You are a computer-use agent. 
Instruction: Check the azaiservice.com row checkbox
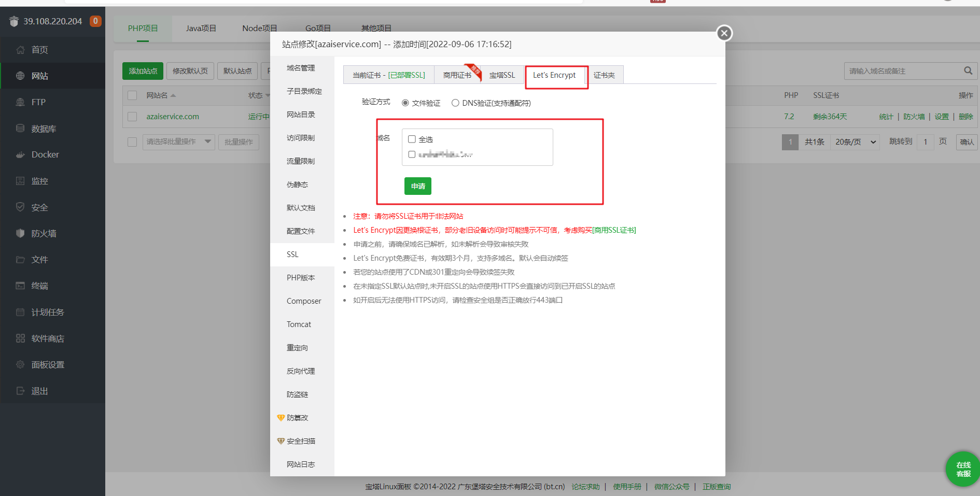click(132, 117)
